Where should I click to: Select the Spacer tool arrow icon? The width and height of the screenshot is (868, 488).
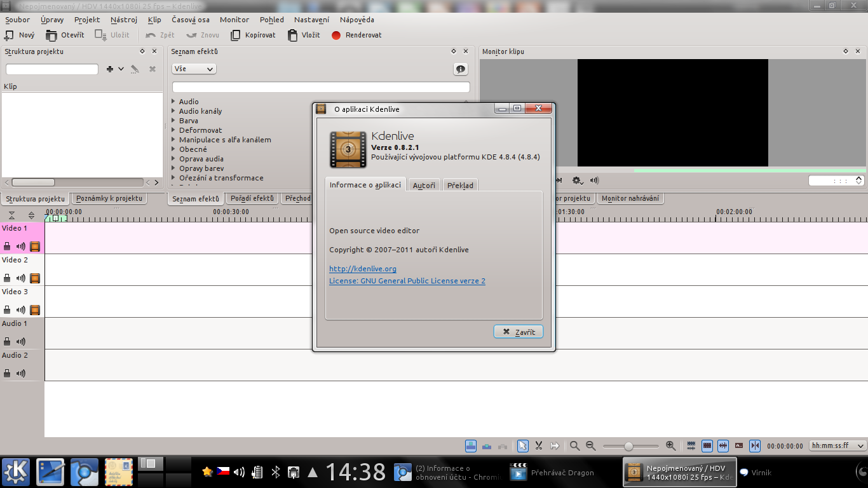coord(555,446)
